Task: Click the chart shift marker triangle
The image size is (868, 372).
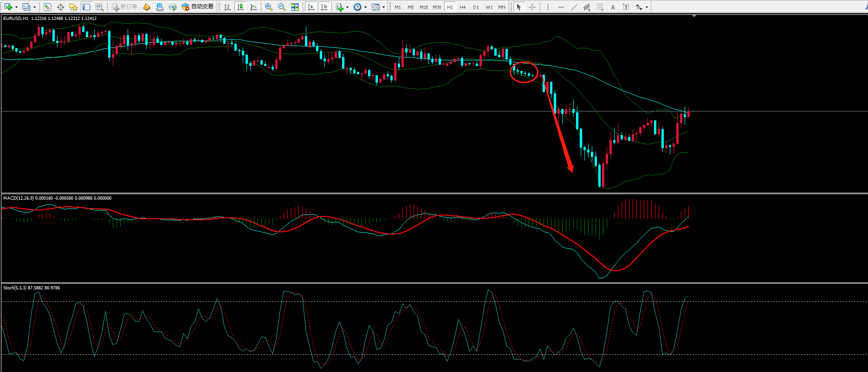Action: 694,16
